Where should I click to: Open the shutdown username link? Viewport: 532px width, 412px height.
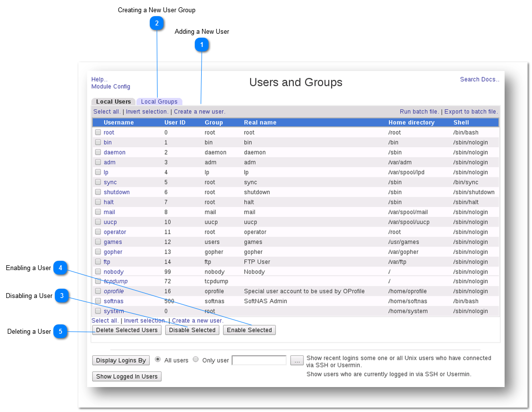[x=116, y=192]
